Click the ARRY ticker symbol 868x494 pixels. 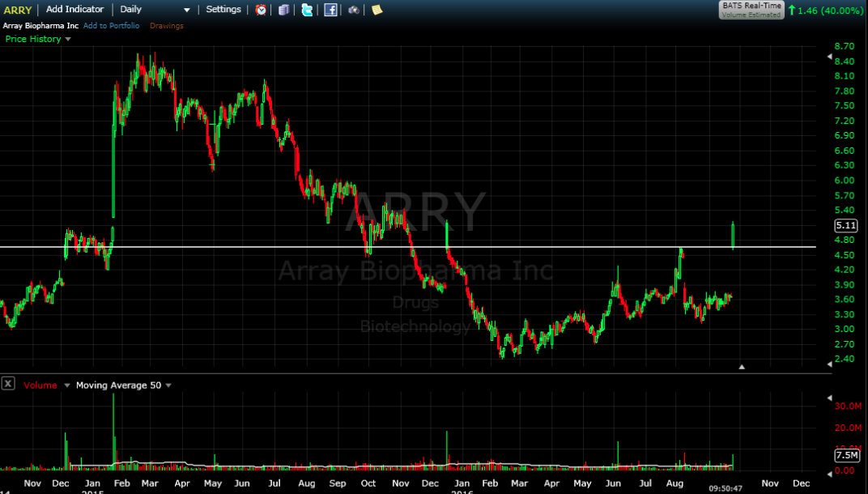click(18, 10)
